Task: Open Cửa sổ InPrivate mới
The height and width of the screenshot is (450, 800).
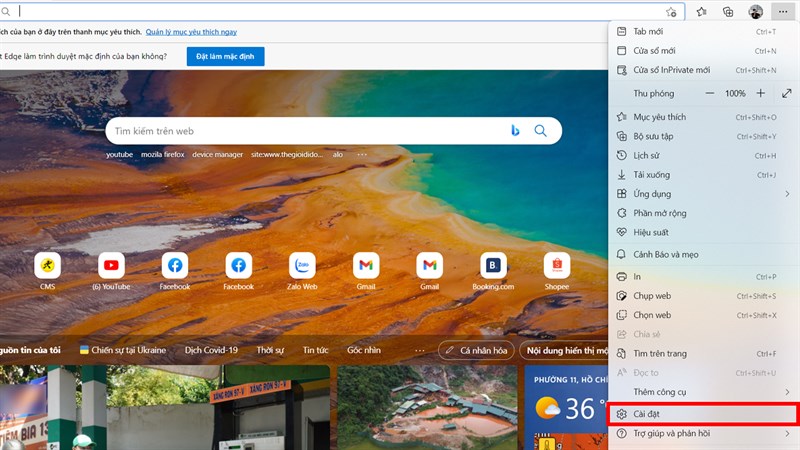Action: tap(703, 70)
